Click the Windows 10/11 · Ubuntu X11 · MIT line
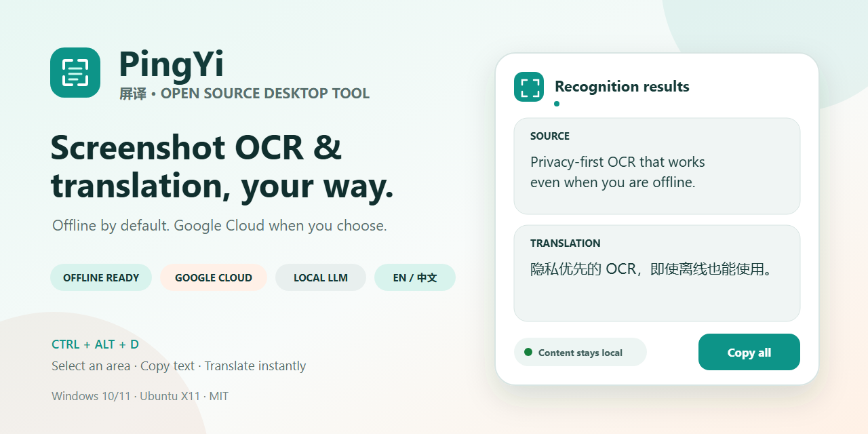 coord(140,396)
